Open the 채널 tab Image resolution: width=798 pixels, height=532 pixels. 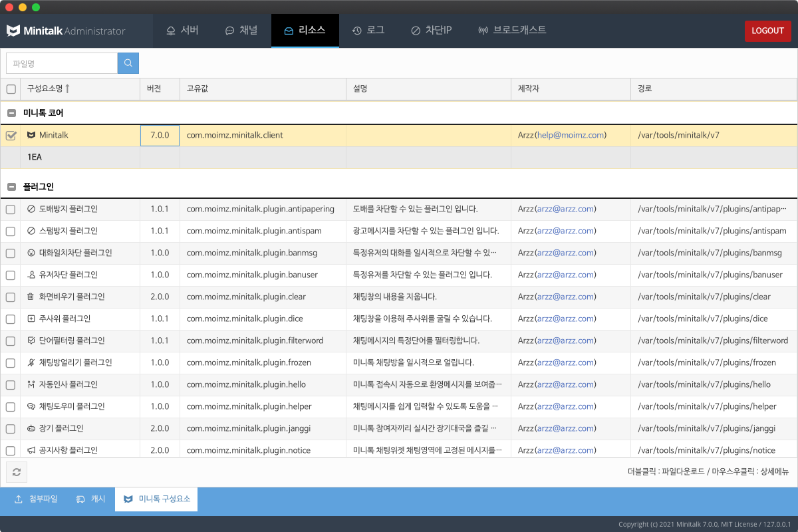tap(241, 31)
